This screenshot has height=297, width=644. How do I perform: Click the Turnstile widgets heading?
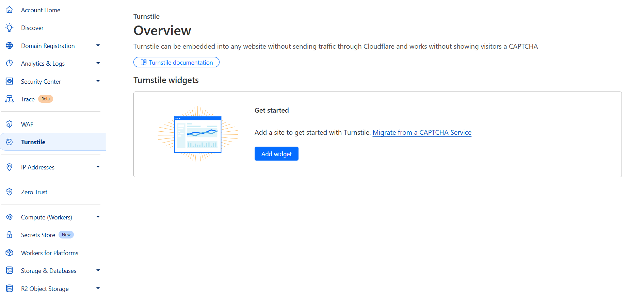pyautogui.click(x=166, y=80)
